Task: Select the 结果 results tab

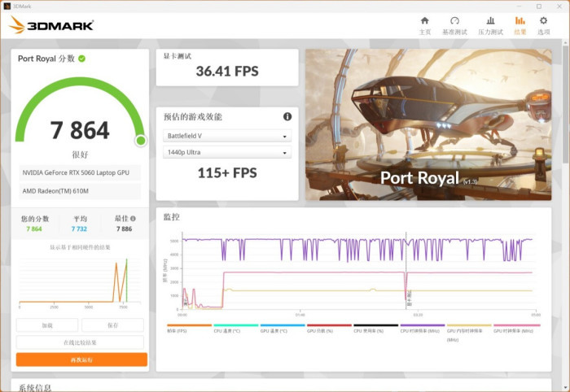Action: [520, 26]
